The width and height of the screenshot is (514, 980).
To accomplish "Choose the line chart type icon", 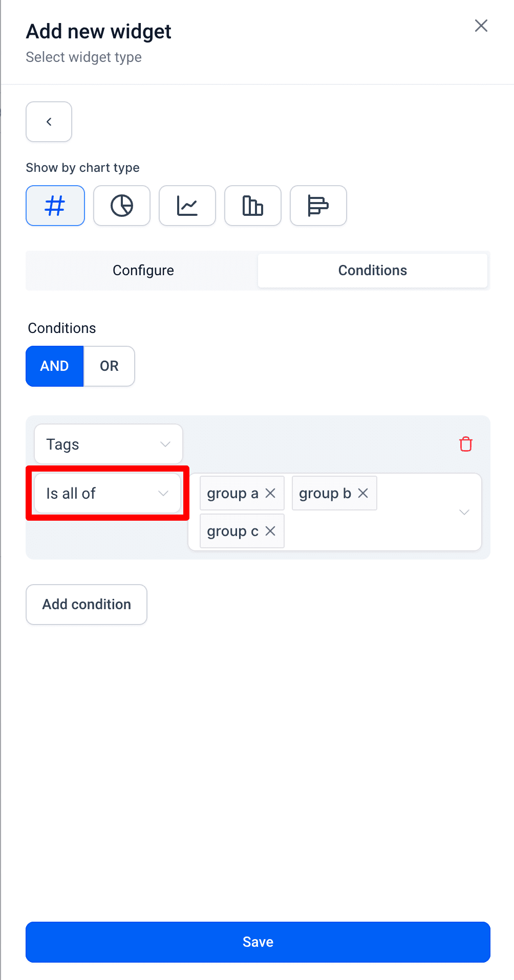I will (x=187, y=206).
